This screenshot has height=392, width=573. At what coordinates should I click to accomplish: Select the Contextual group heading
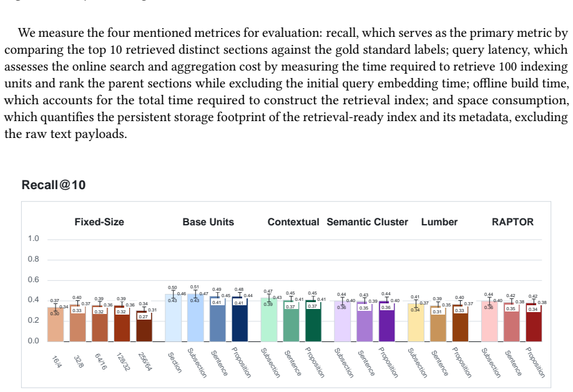[x=293, y=222]
